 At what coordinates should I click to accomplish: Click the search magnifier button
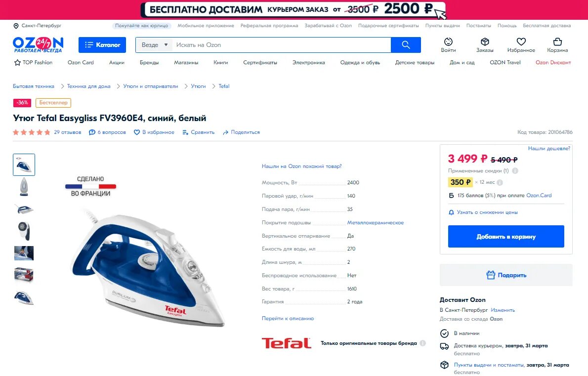coord(406,44)
